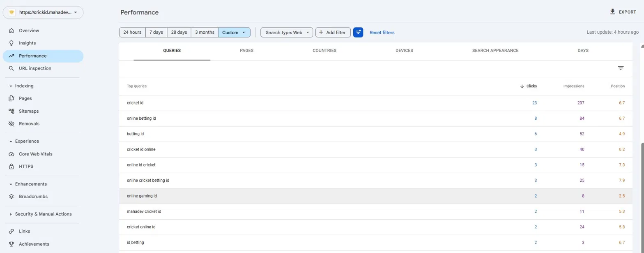Open the 'cricket online id' query row
Screen dimensions: 644x253
[376, 227]
